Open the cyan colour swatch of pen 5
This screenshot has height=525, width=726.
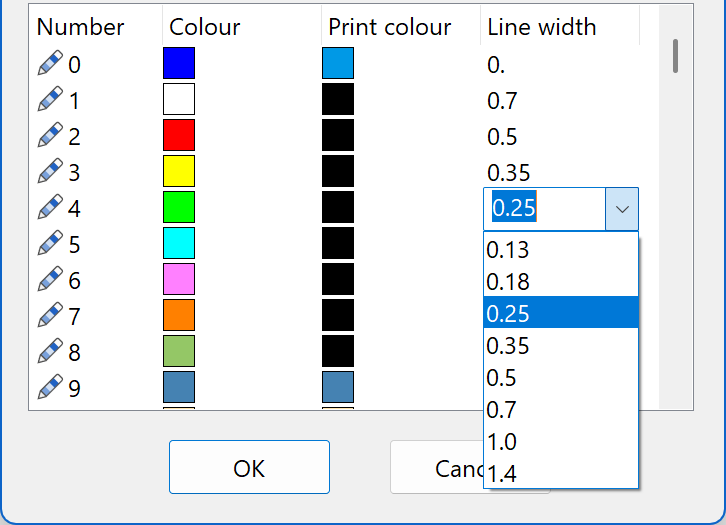pos(179,243)
